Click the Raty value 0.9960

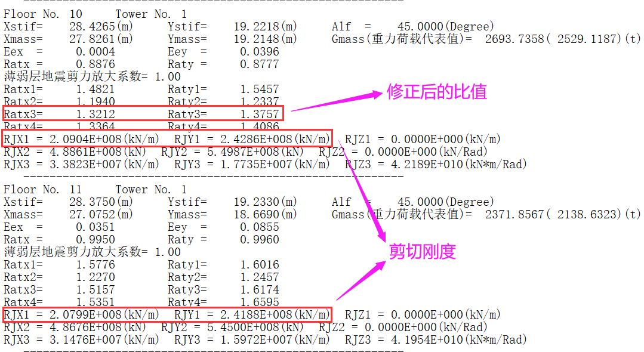click(260, 239)
